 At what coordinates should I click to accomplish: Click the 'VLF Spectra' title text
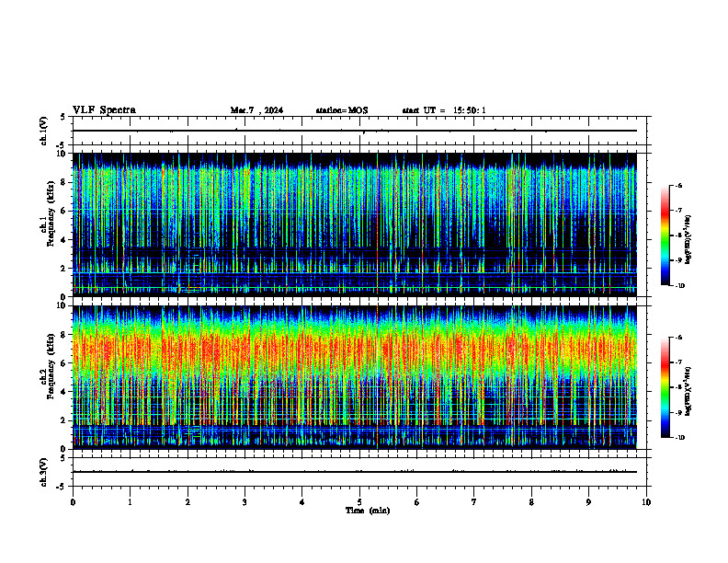click(x=104, y=110)
